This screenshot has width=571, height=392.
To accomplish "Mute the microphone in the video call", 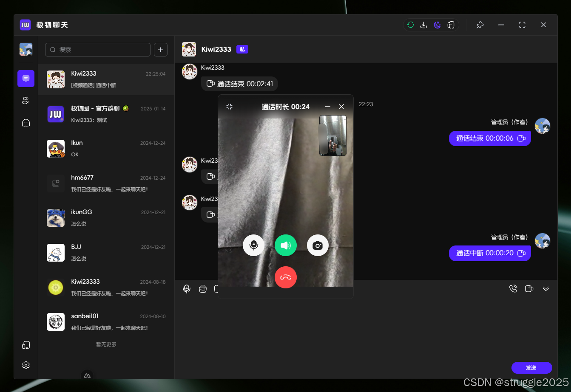I will pos(254,245).
